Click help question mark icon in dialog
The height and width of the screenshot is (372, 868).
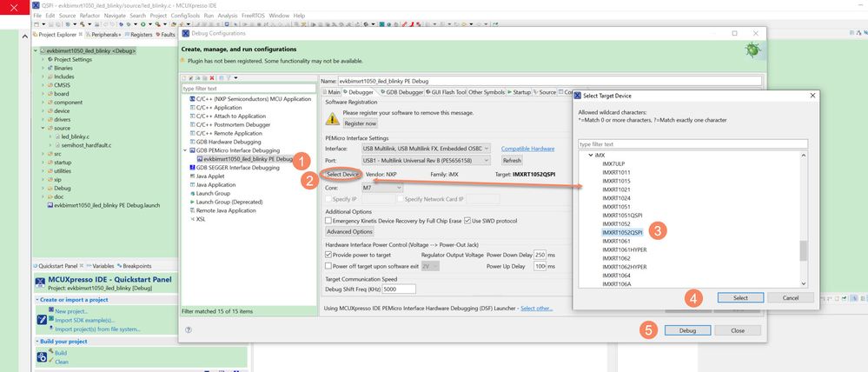pos(189,330)
